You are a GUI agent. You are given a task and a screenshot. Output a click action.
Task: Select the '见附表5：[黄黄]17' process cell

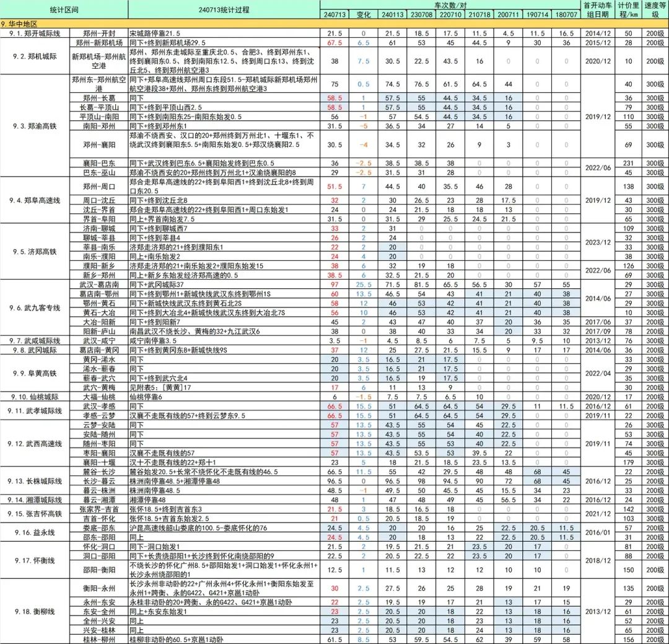(224, 387)
